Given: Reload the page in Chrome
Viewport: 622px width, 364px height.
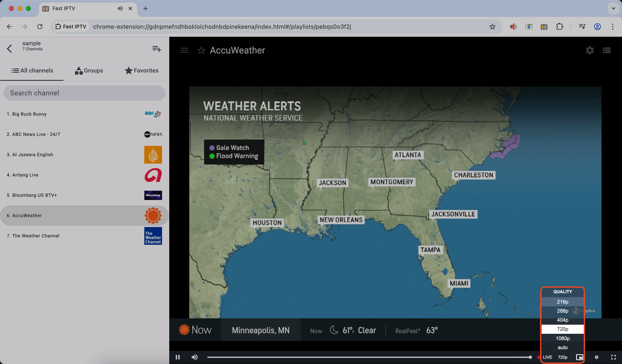Looking at the screenshot, I should 40,26.
